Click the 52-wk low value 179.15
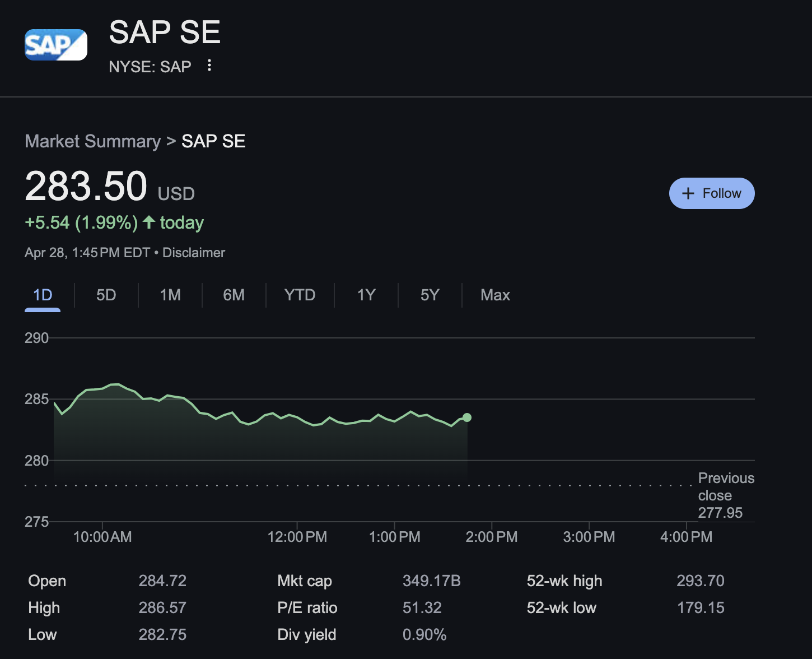This screenshot has height=659, width=812. (701, 607)
